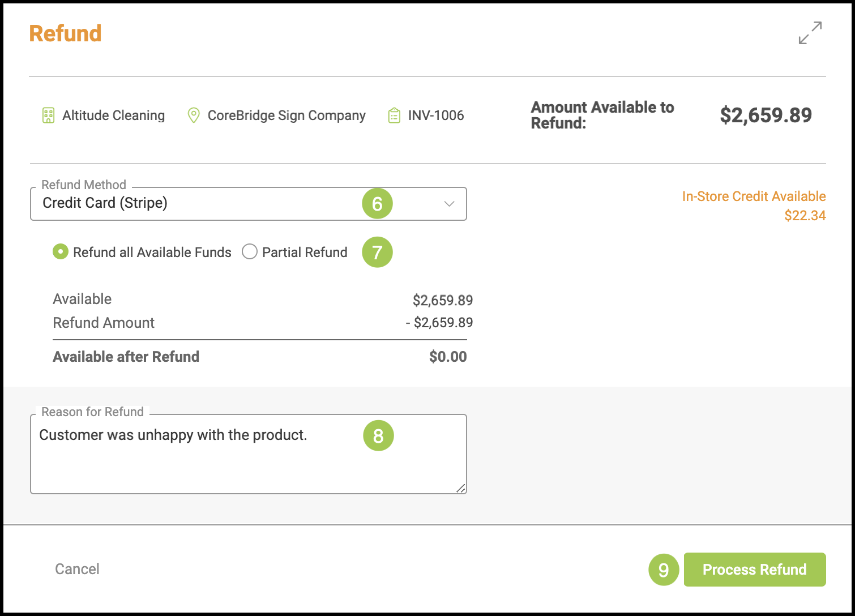
Task: Click In-Store Credit Available link
Action: [x=754, y=196]
